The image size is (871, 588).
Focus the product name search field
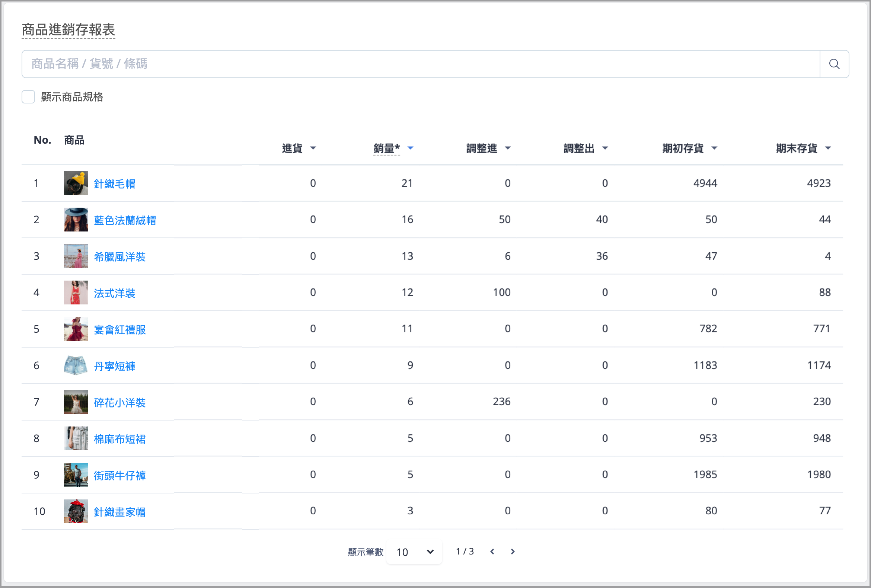(x=421, y=64)
